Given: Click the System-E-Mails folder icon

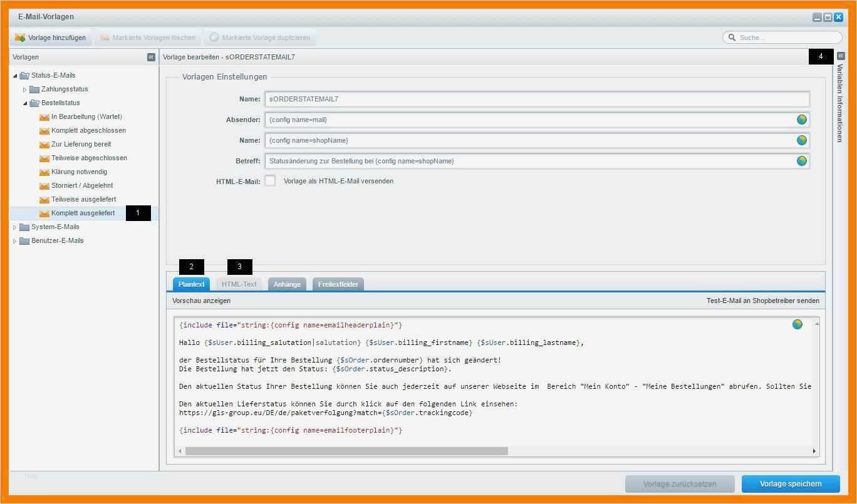Looking at the screenshot, I should point(24,227).
